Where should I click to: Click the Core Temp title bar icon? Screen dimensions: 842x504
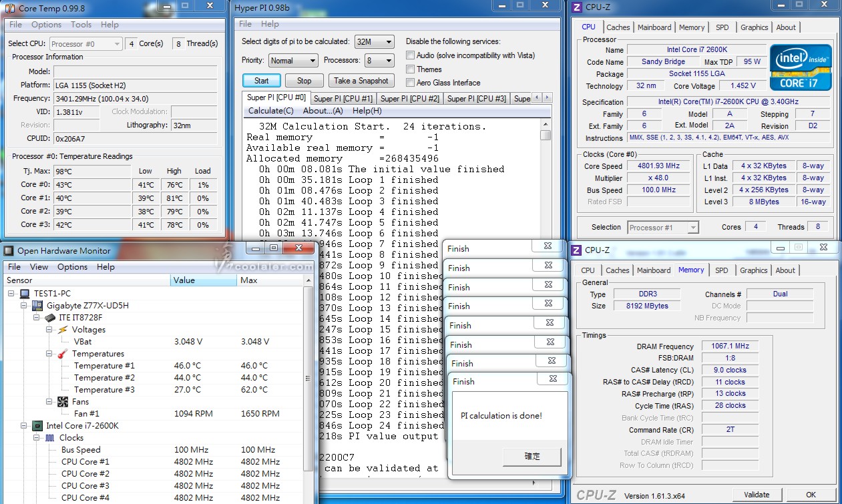(10, 7)
